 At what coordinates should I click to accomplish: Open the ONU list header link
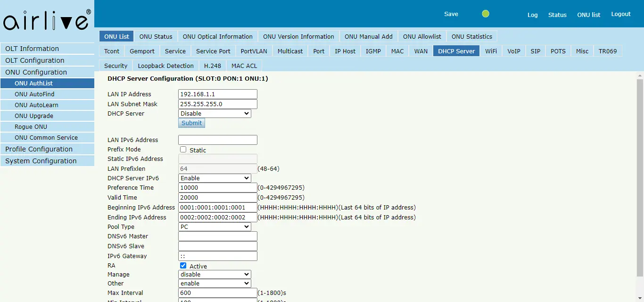(589, 15)
